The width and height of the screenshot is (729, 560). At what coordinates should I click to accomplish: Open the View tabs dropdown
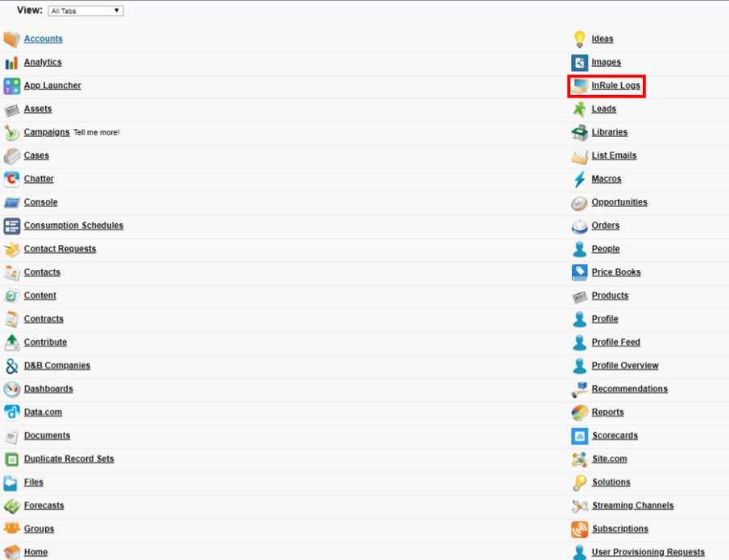coord(85,10)
